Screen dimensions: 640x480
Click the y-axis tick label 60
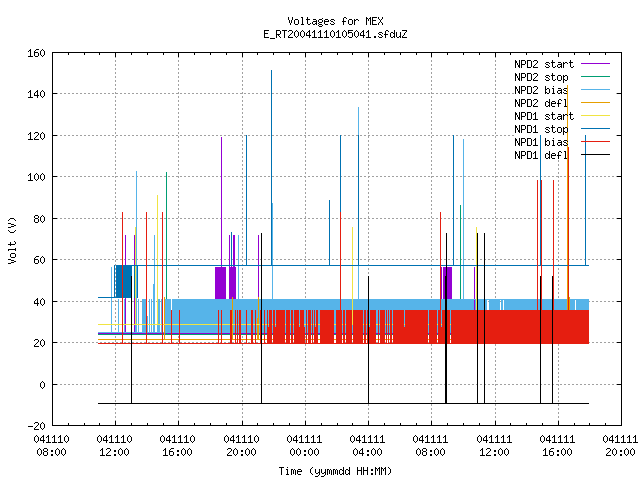(x=39, y=260)
